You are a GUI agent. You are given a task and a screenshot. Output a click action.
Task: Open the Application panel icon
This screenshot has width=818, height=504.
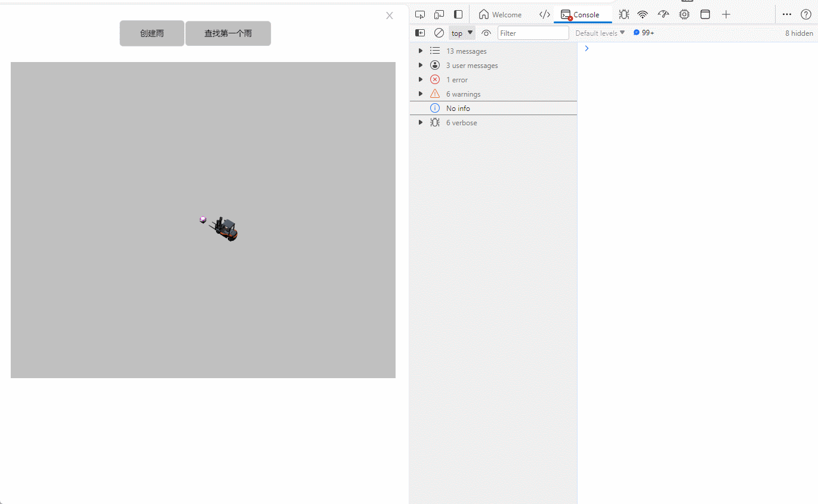705,14
